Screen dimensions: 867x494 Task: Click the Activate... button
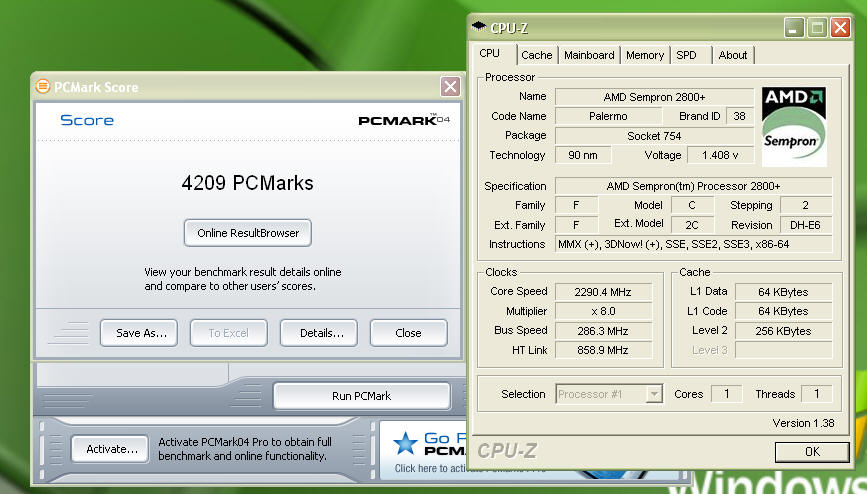pos(109,449)
